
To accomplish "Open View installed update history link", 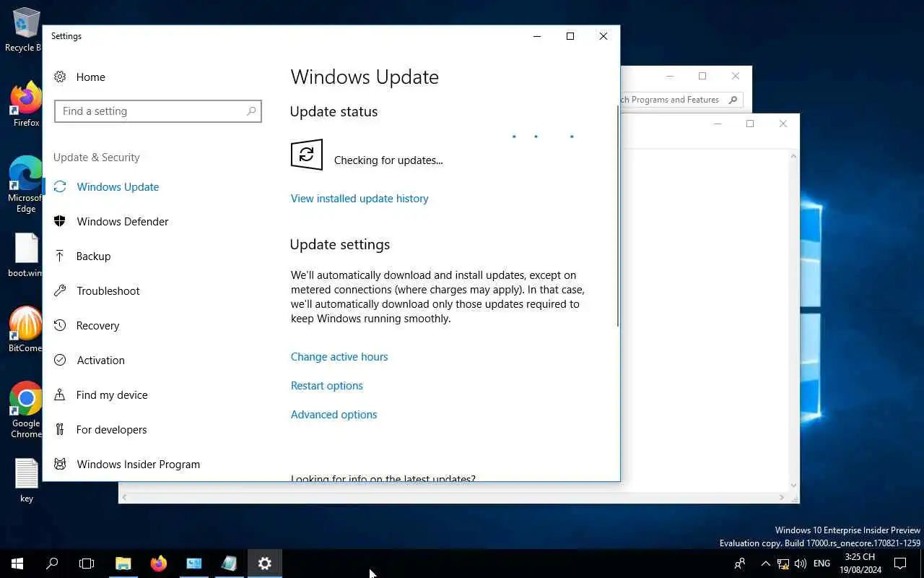I will (x=359, y=198).
